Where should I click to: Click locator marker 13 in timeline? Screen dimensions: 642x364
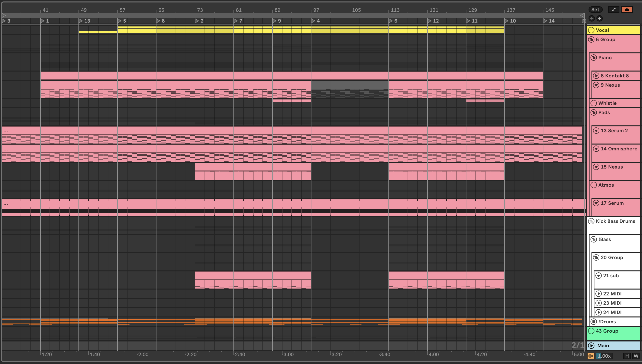(x=81, y=21)
